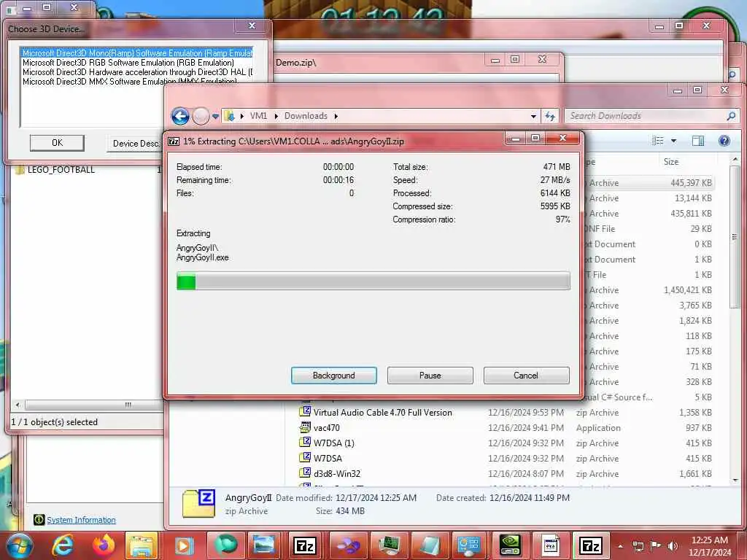Viewport: 747px width, 560px height.
Task: Switch to 7-Zip extraction taskbar button
Action: point(591,545)
